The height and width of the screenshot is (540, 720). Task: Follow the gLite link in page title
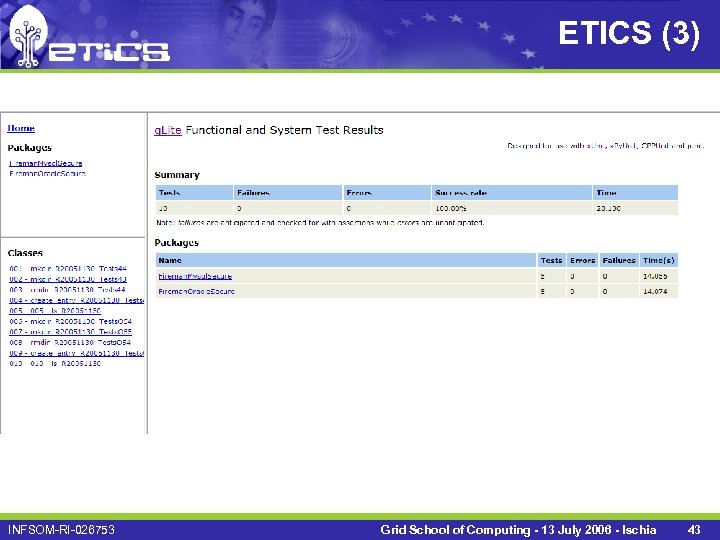(x=168, y=130)
